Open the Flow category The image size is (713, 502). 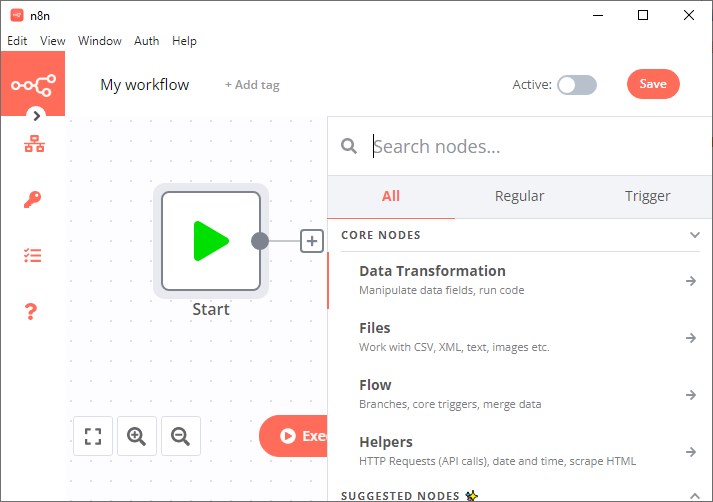pyautogui.click(x=519, y=394)
